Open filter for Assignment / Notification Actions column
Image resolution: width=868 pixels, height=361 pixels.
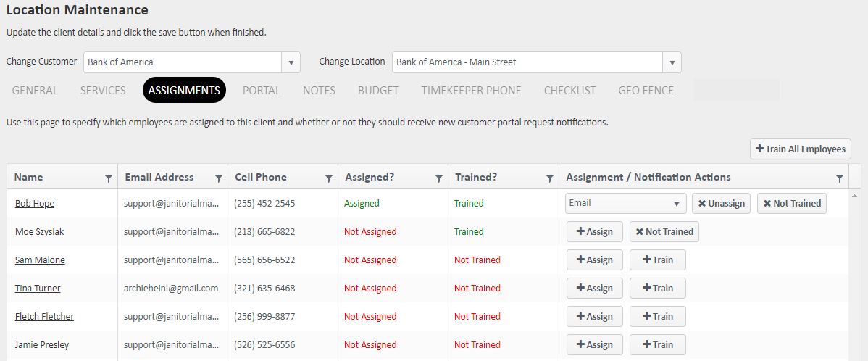[x=840, y=178]
